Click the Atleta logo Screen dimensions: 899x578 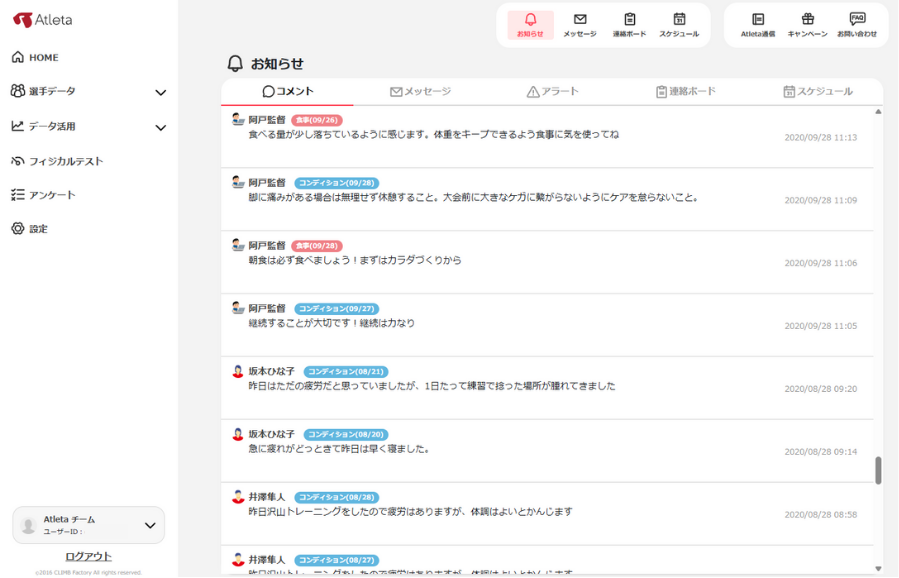[x=43, y=20]
